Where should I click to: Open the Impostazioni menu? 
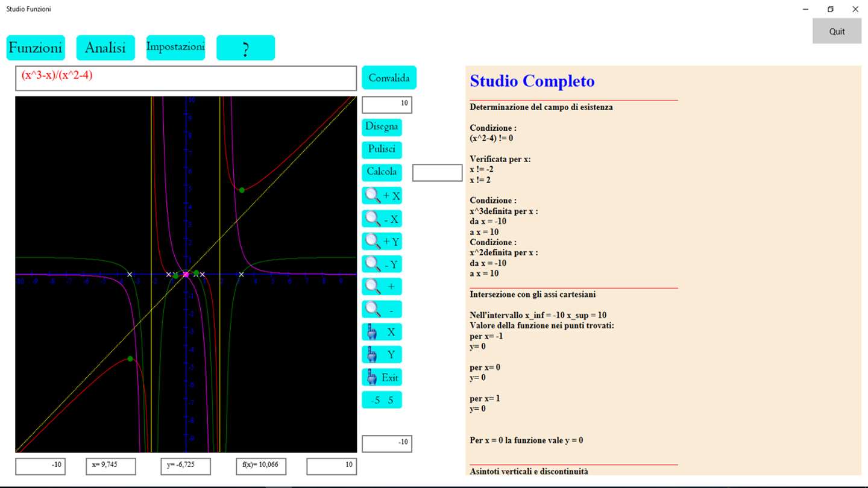coord(175,48)
